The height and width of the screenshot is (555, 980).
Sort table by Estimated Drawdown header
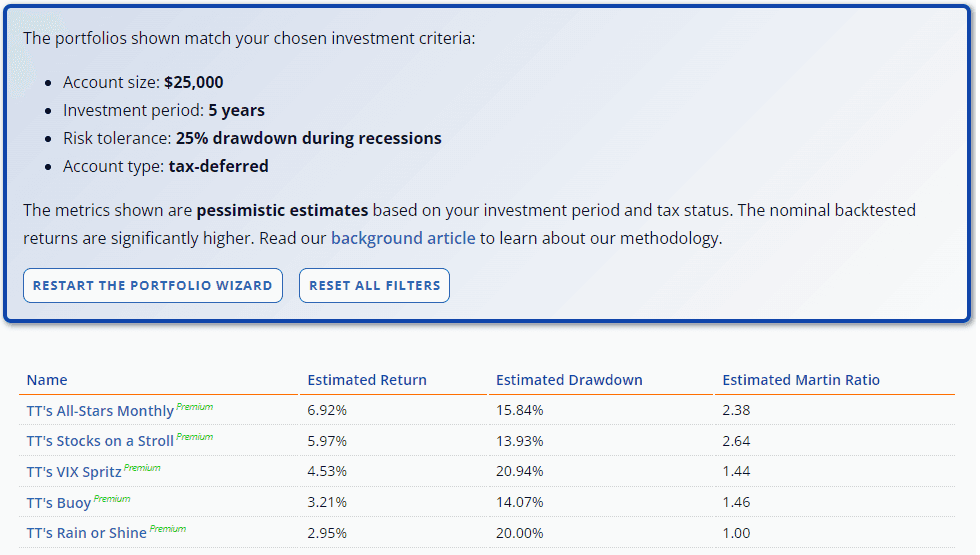[569, 380]
